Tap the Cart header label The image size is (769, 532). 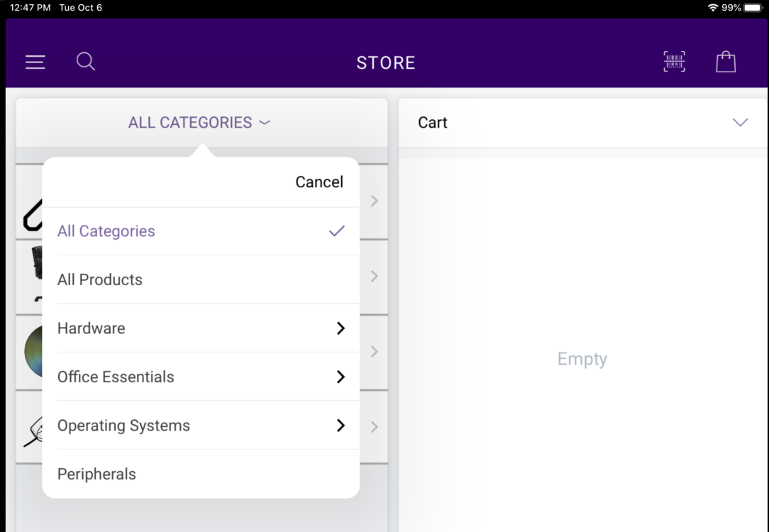(433, 123)
